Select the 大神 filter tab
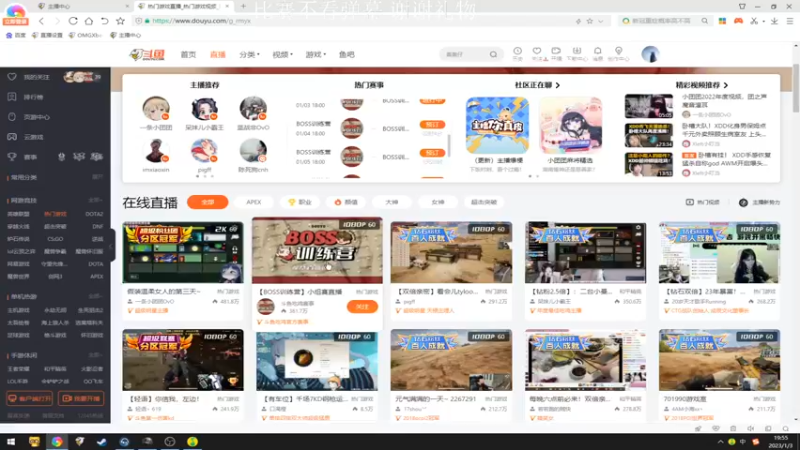 tap(391, 202)
